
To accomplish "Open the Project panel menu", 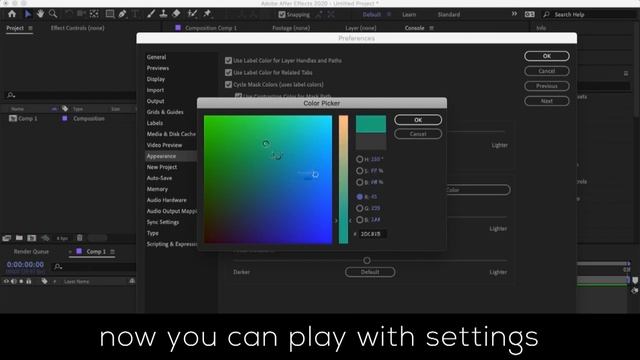I will coord(30,28).
